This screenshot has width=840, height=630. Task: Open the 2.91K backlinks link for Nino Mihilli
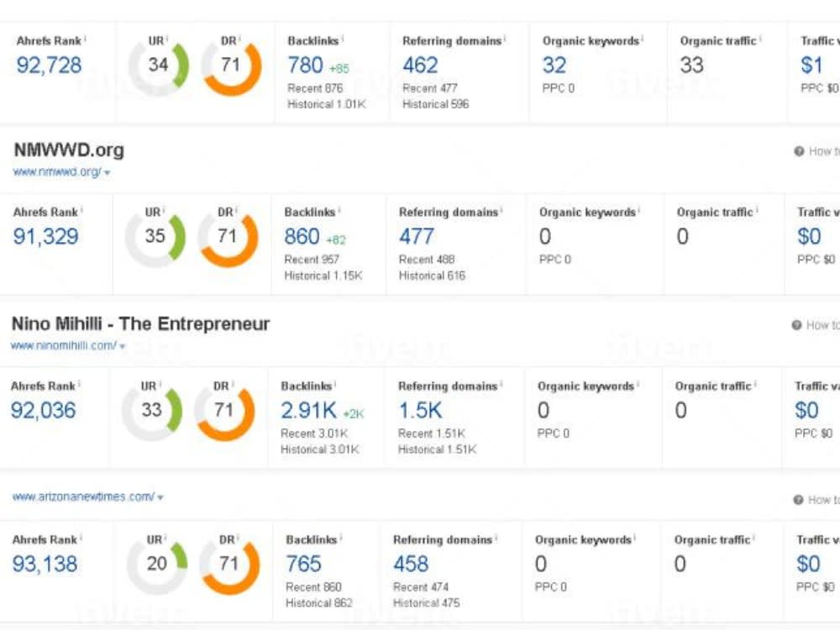[308, 411]
